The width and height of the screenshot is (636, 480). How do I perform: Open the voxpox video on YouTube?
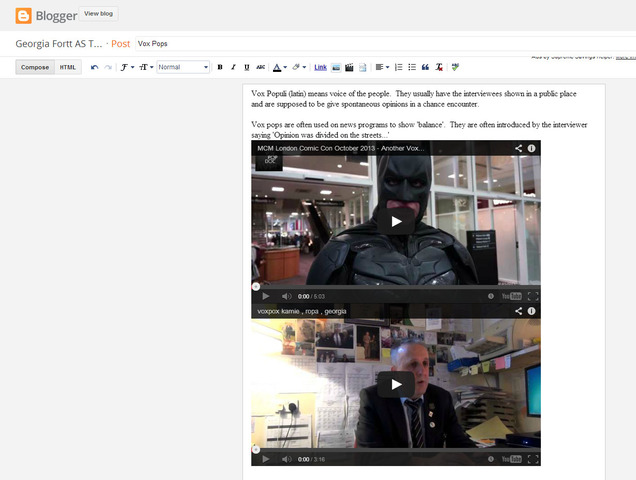tap(511, 459)
